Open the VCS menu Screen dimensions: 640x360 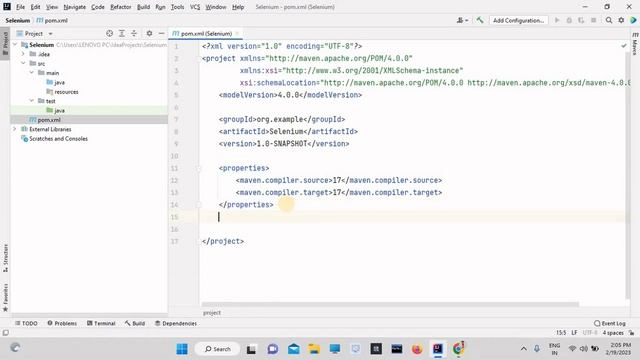pyautogui.click(x=195, y=7)
